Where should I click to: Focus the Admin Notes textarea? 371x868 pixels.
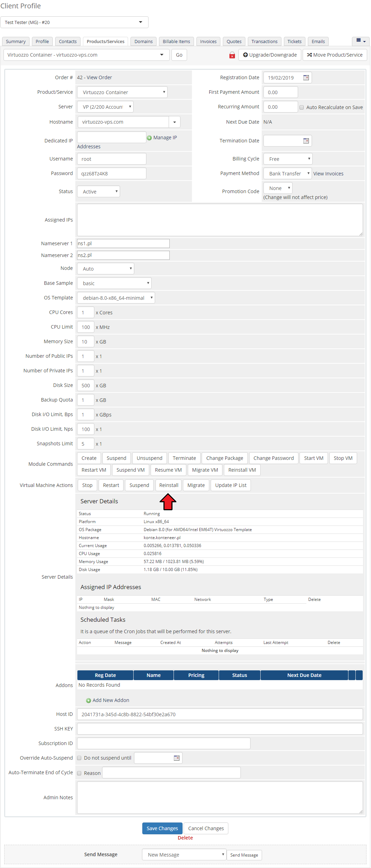(220, 797)
